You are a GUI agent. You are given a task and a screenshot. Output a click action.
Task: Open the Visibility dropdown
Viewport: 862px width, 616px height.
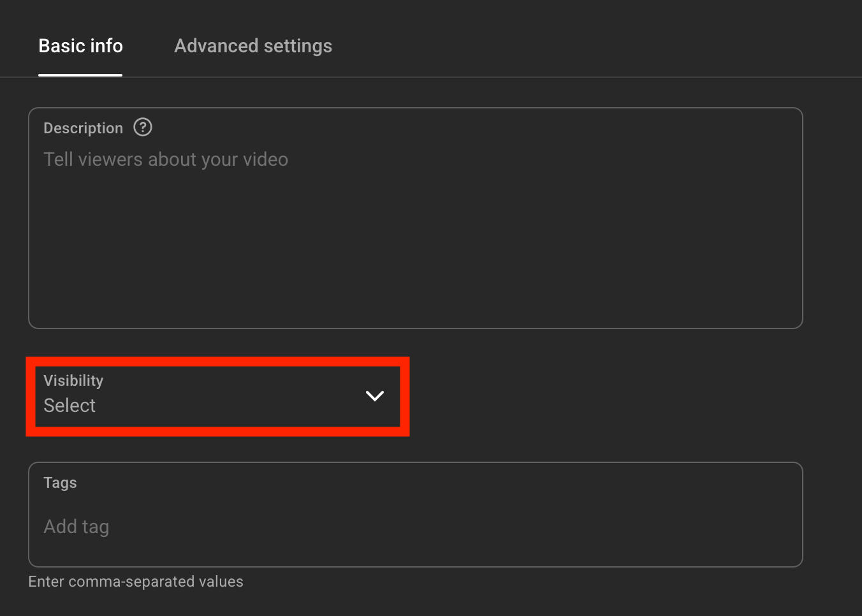217,396
